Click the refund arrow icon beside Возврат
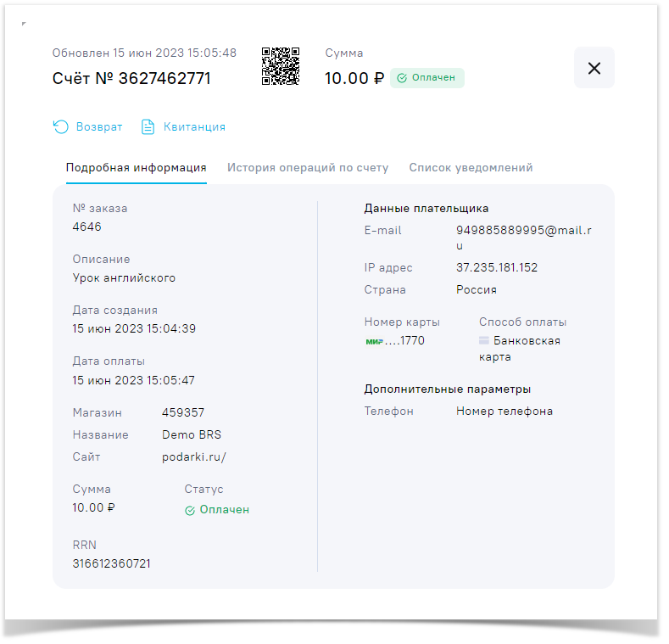This screenshot has width=669, height=644. click(x=61, y=126)
